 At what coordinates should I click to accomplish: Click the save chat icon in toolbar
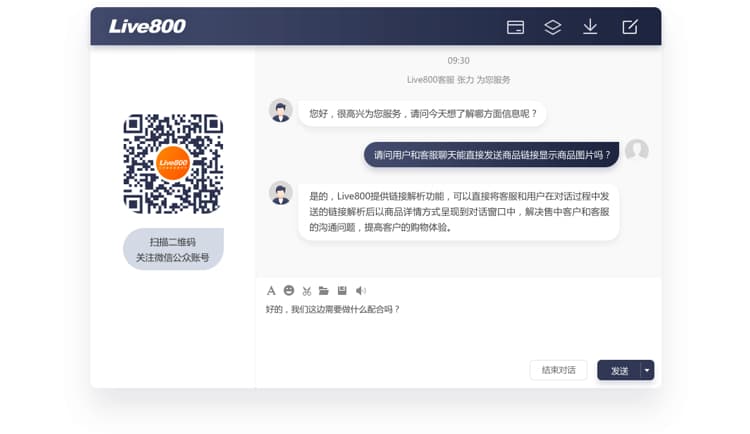(342, 290)
